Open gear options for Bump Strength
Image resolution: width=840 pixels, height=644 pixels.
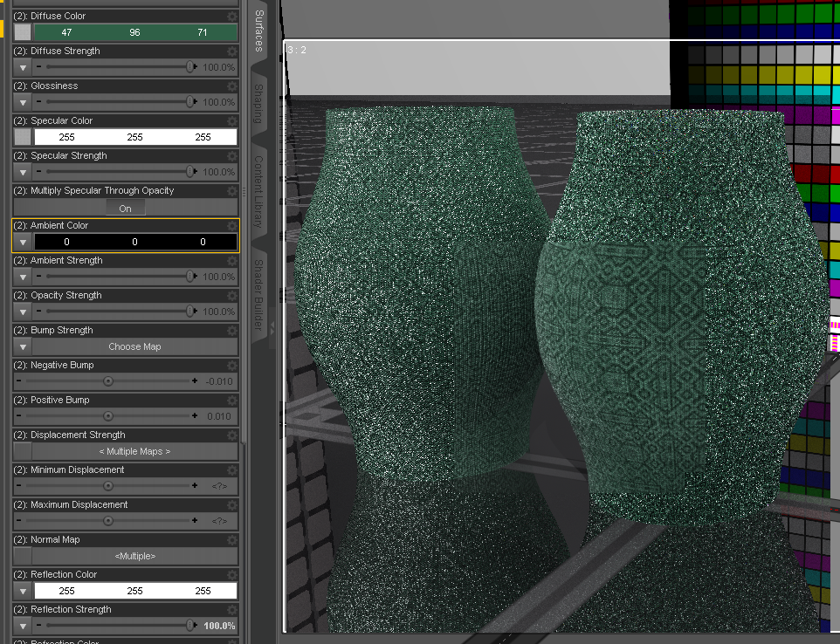click(232, 331)
